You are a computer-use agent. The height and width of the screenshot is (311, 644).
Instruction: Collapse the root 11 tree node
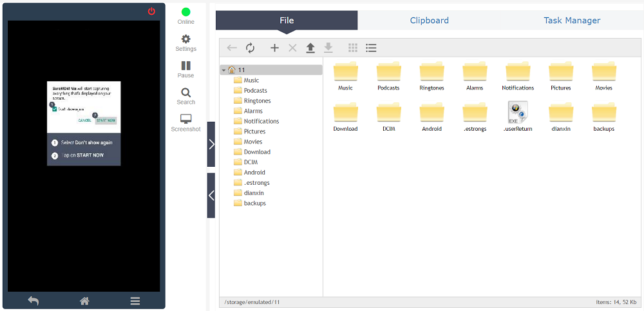(223, 70)
